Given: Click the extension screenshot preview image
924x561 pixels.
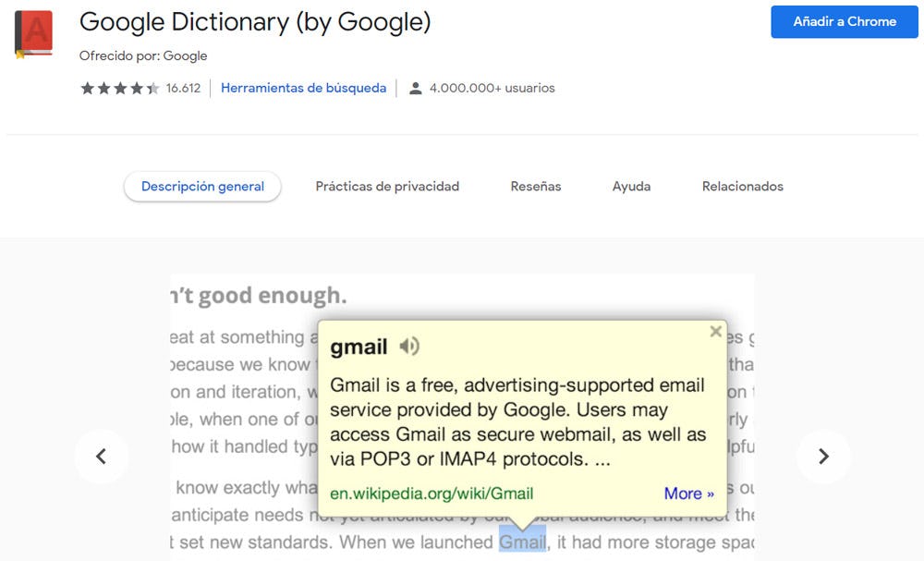Looking at the screenshot, I should point(462,417).
